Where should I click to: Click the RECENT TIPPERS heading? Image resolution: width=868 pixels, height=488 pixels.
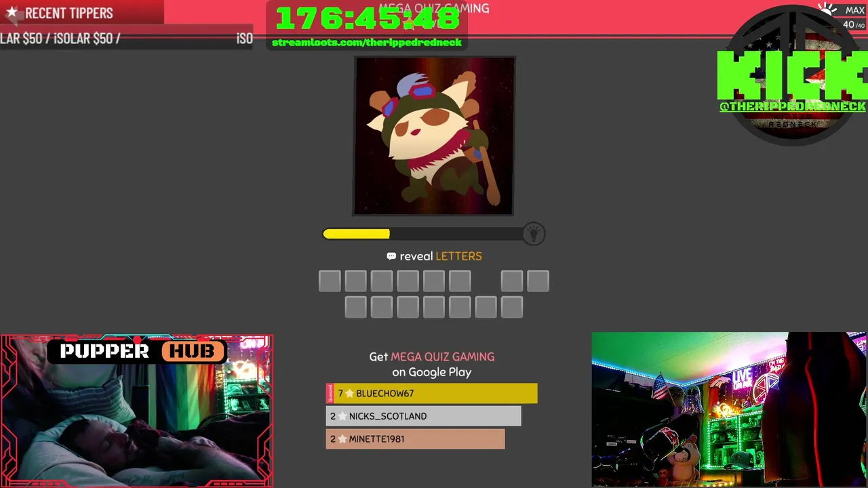coord(69,13)
